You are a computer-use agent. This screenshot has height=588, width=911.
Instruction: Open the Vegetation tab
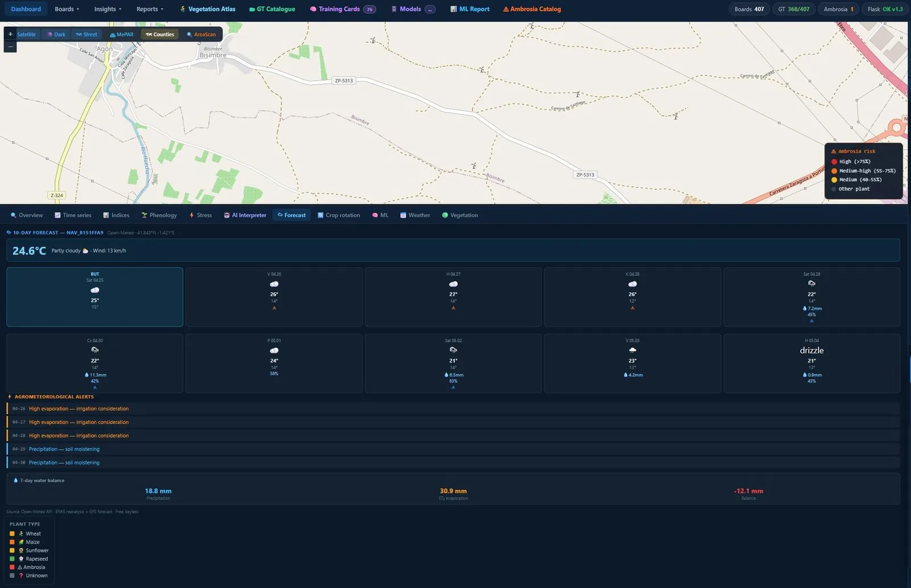point(460,215)
